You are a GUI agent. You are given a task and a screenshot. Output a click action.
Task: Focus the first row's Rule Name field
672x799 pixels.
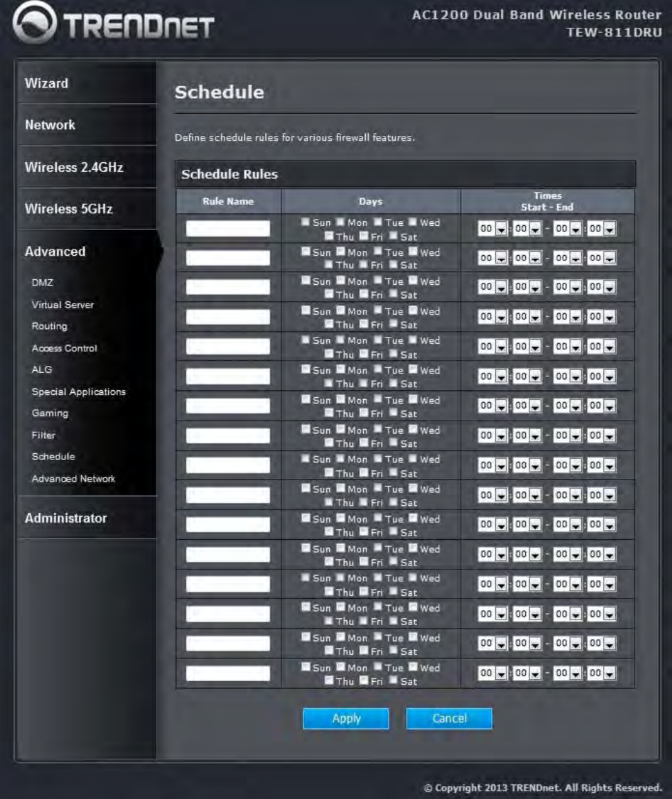[x=228, y=228]
